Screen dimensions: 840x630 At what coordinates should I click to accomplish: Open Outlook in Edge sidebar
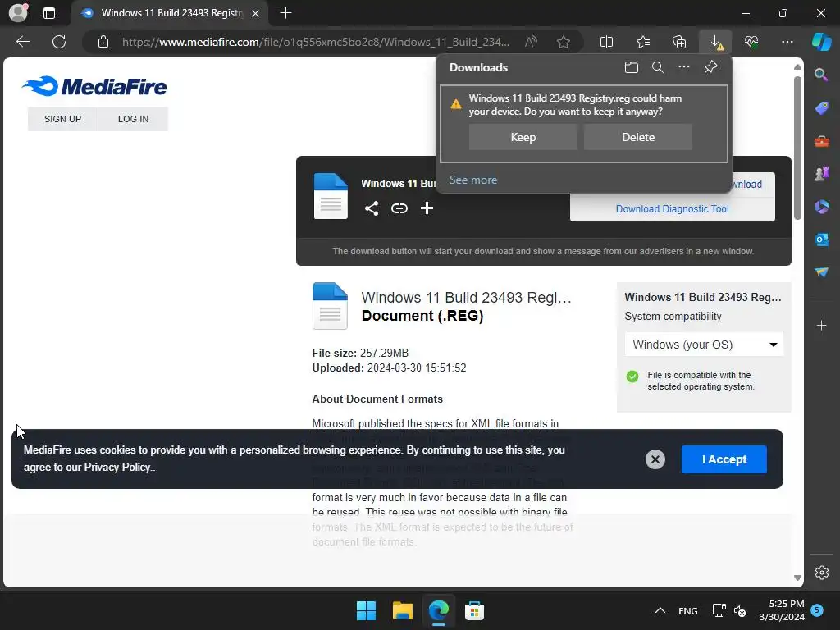pyautogui.click(x=821, y=240)
